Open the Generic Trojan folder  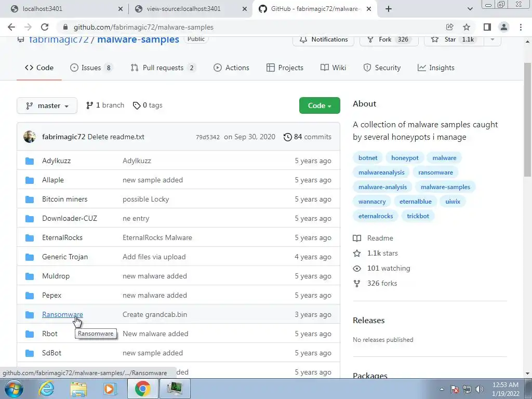[65, 257]
